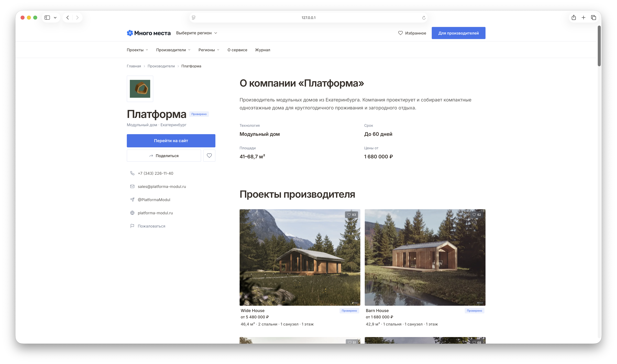Screen dimensions: 617x364
Task: Go forward in browser history
Action: coord(77,18)
